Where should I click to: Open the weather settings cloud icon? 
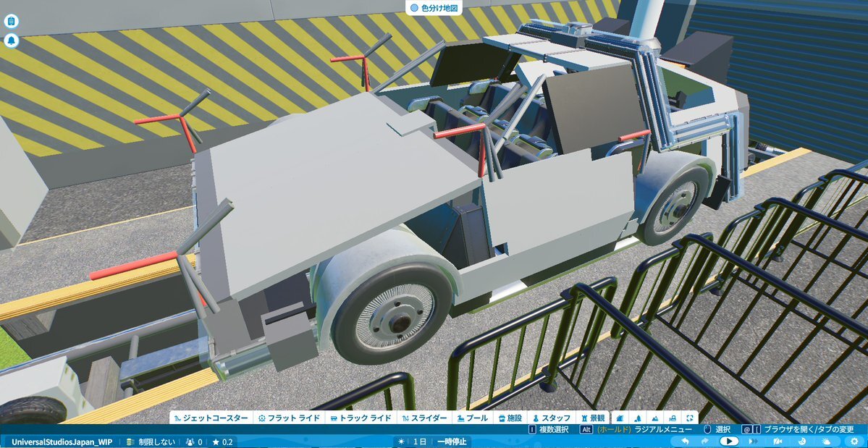(x=827, y=441)
